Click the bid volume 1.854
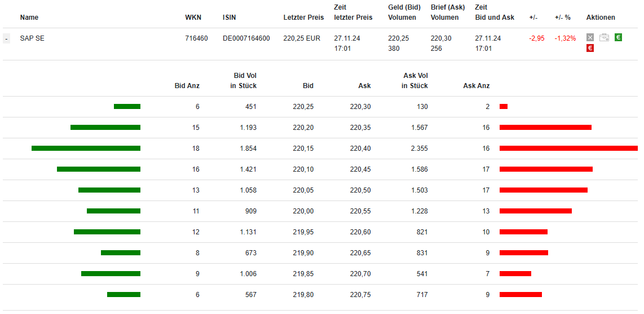Image resolution: width=644 pixels, height=314 pixels. 248,149
